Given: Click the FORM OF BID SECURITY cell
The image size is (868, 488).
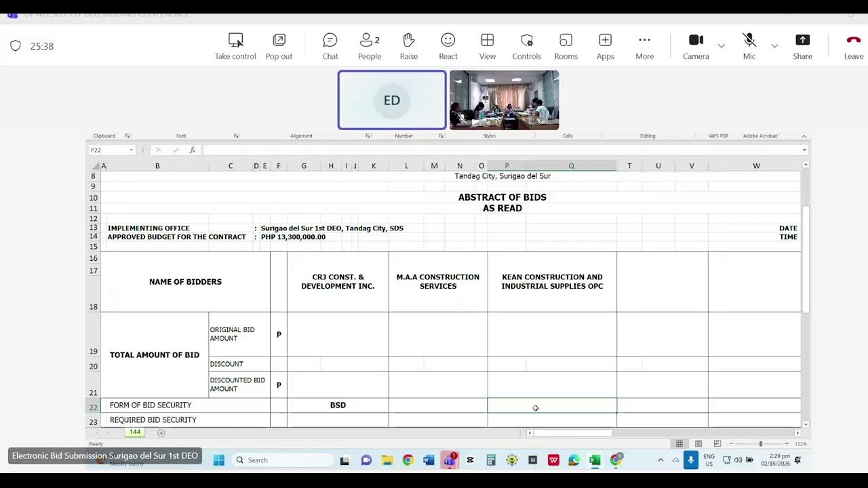Looking at the screenshot, I should point(185,405).
